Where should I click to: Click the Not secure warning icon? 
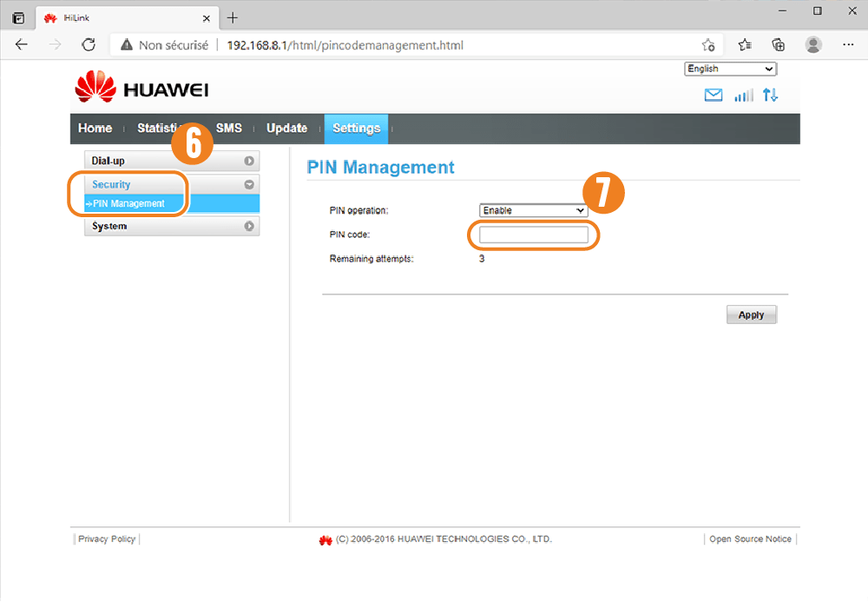[127, 45]
